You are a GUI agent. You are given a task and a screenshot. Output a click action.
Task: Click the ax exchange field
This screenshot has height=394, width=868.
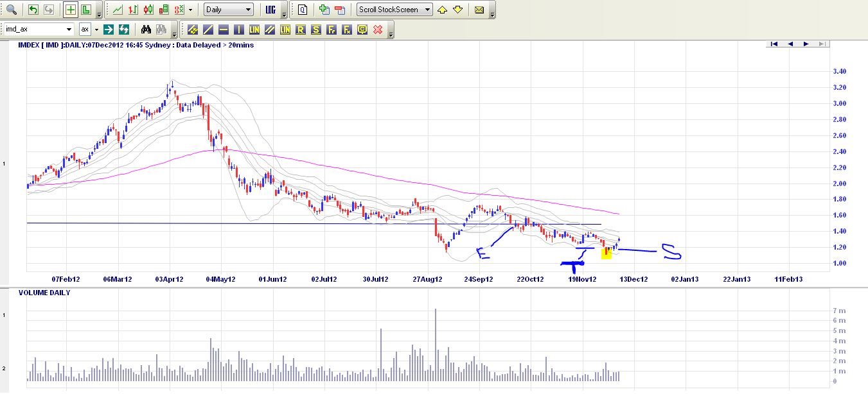point(85,29)
